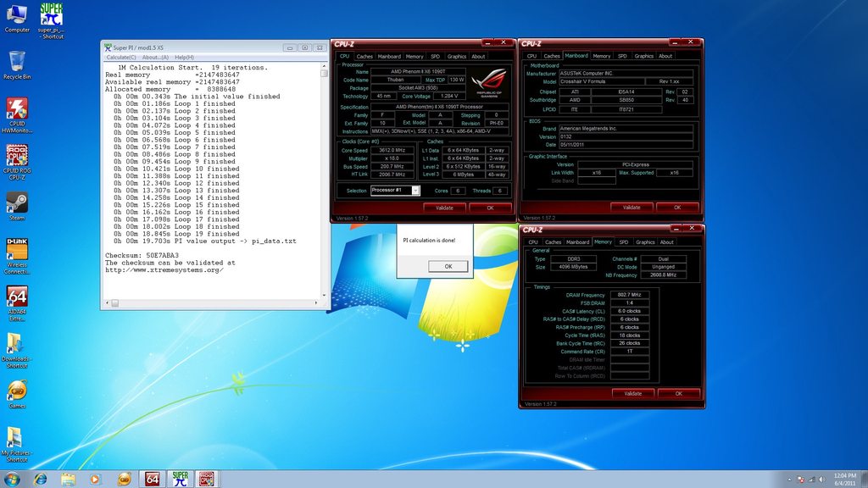Click OK in the CPU-Z CPU window

490,208
